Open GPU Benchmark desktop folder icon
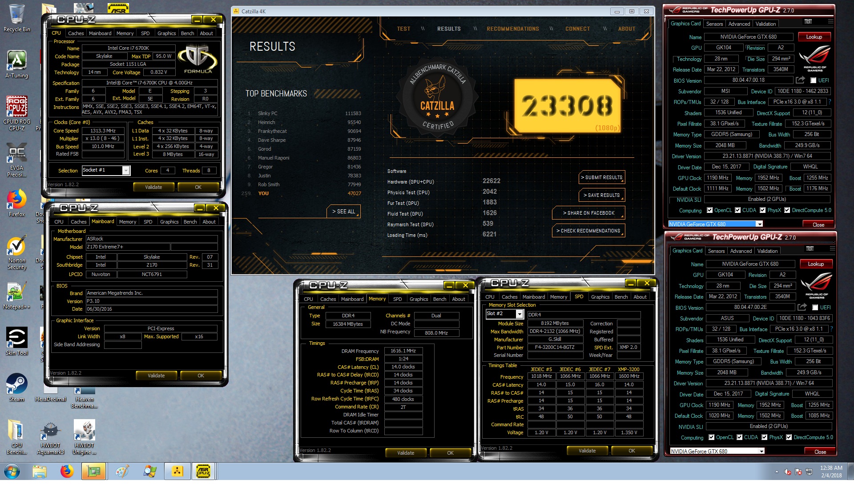This screenshot has width=854, height=504. coord(17,437)
